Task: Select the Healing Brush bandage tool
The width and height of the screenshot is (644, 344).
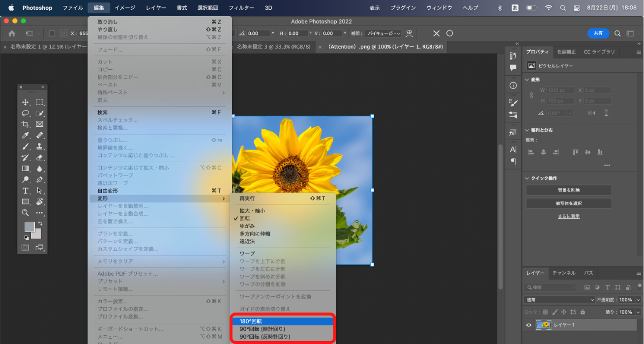Action: 40,135
